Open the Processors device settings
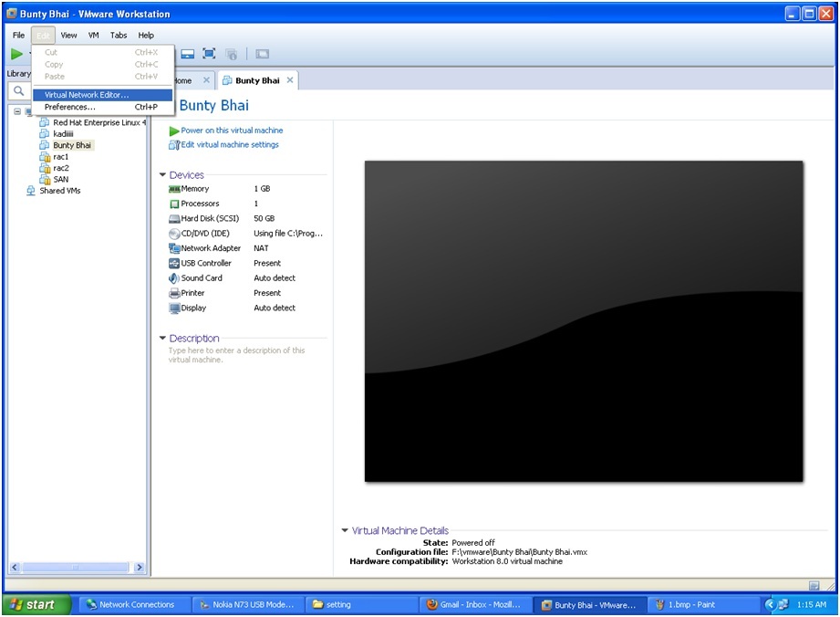The height and width of the screenshot is (617, 840). 200,203
